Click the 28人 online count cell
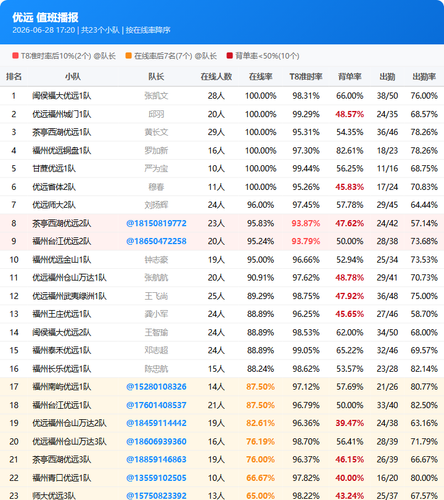444x500 pixels. tap(216, 96)
